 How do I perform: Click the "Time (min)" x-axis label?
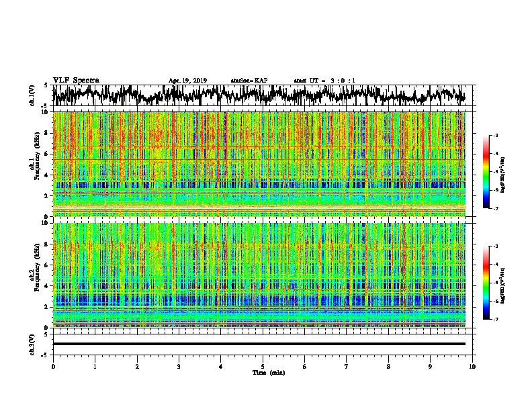[x=269, y=373]
